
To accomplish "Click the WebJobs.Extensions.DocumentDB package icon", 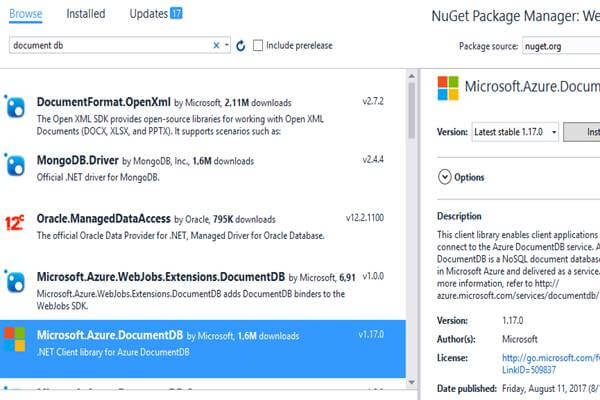I will pos(16,279).
